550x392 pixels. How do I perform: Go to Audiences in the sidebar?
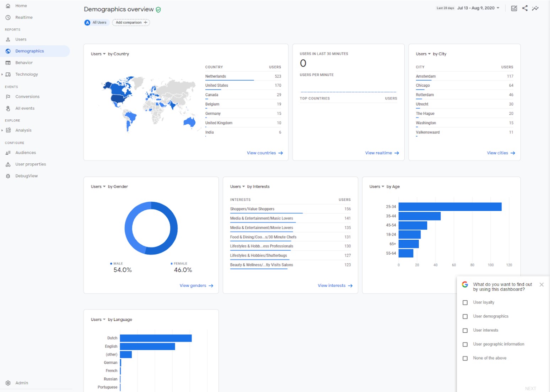click(25, 153)
